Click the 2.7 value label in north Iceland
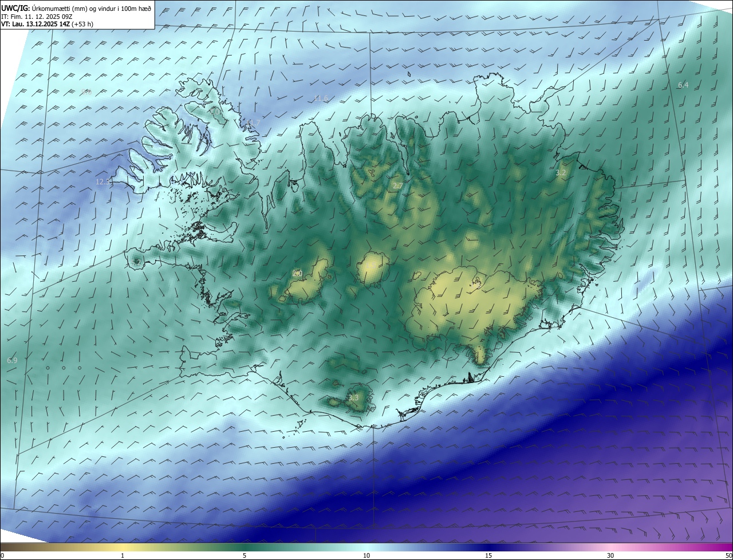Viewport: 733px width, 560px height. tap(397, 186)
